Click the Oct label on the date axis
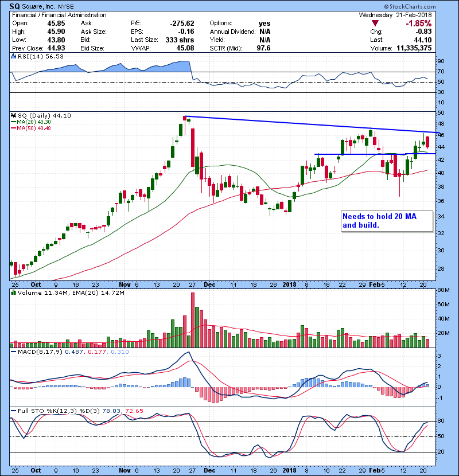This screenshot has width=459, height=476. 36,284
